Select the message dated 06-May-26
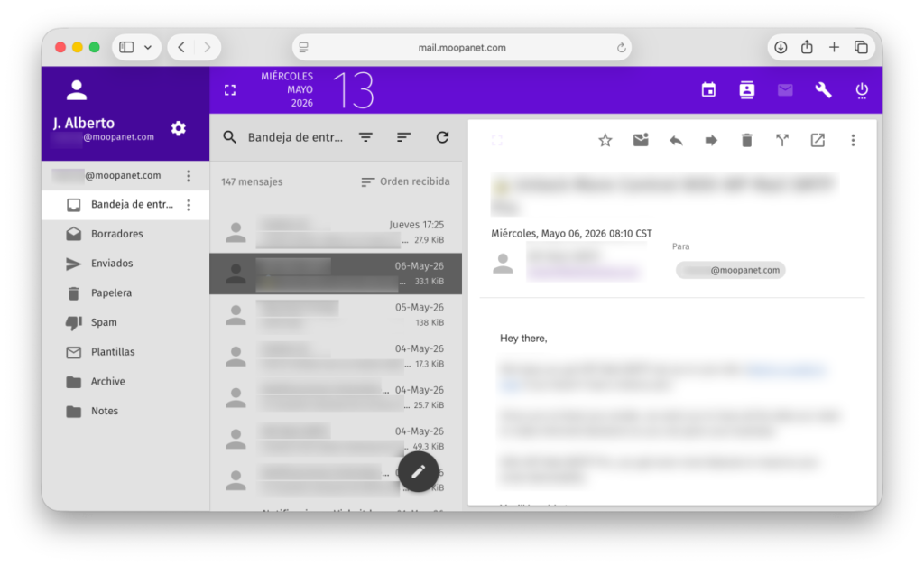The image size is (924, 566). pyautogui.click(x=336, y=274)
